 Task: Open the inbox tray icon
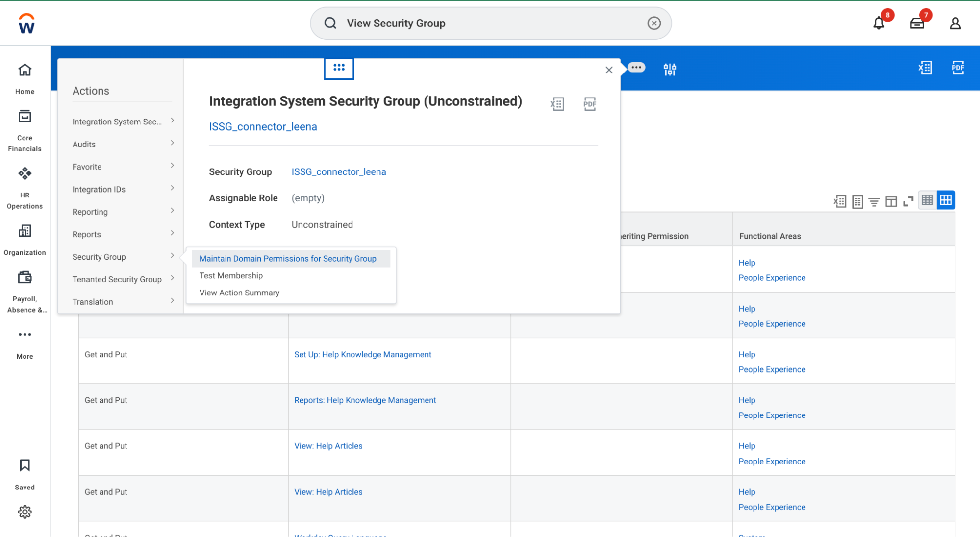[x=917, y=23]
